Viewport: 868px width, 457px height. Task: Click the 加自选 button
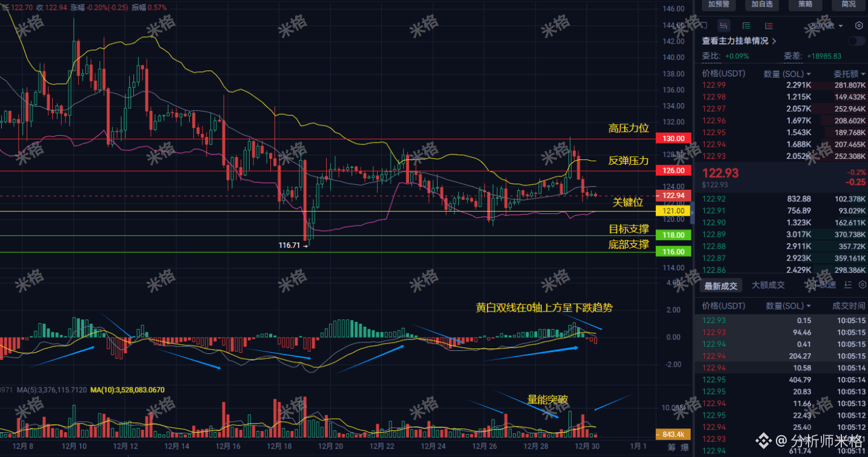tap(762, 4)
